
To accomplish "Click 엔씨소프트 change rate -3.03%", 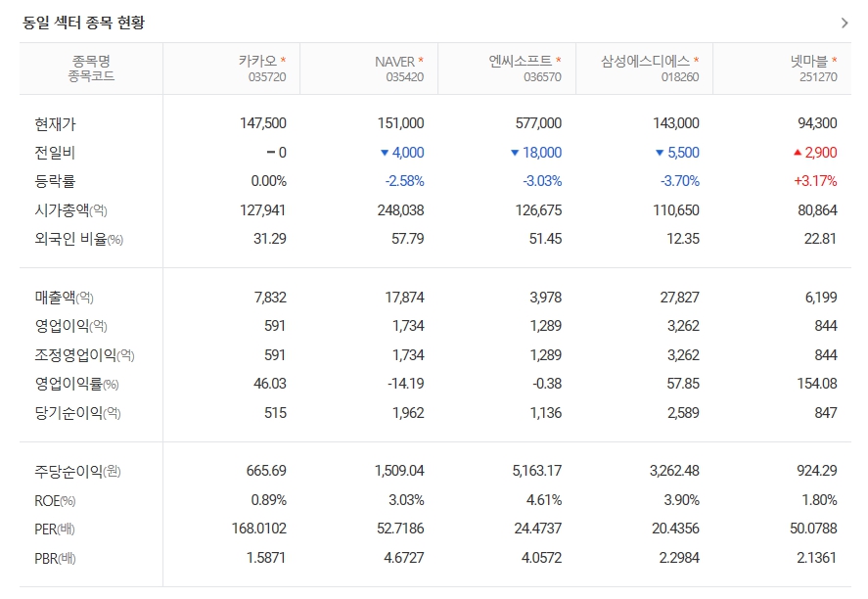I will (x=542, y=181).
